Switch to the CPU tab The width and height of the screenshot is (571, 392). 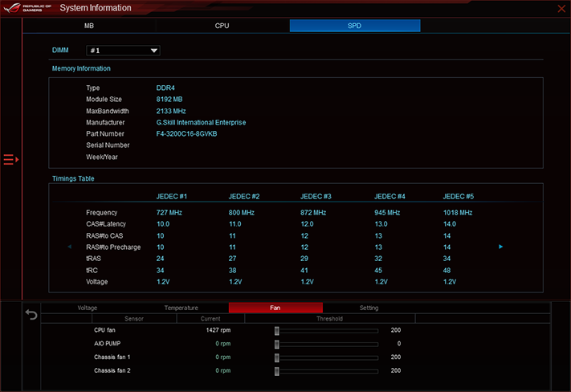pos(222,26)
